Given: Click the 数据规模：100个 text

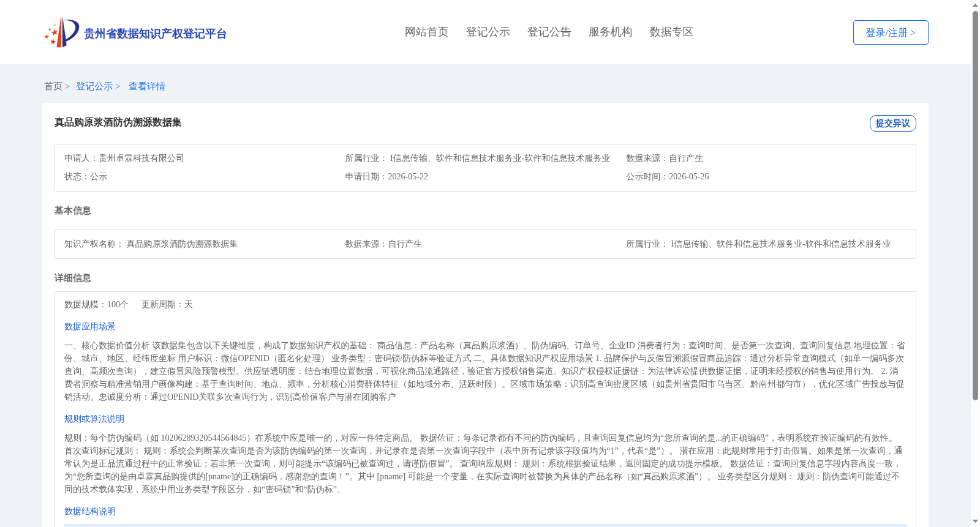Looking at the screenshot, I should 96,304.
